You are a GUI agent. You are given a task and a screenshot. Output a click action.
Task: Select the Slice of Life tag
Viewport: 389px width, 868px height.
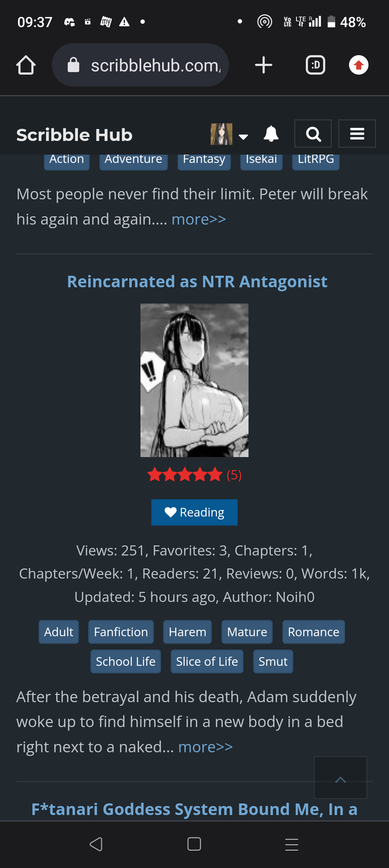207,661
